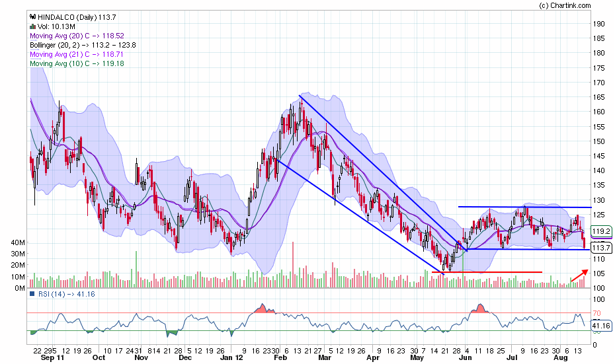Click the 175 price axis label

[x=599, y=68]
